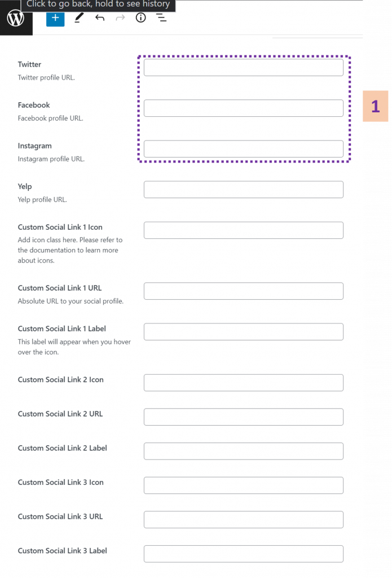Click the Twitter profile URL field
The image size is (392, 578).
click(x=243, y=68)
